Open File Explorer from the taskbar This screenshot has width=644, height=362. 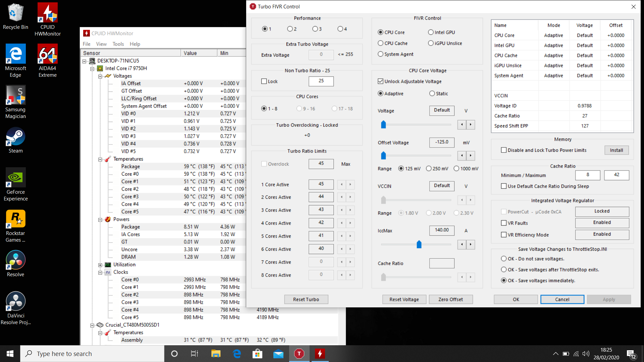(216, 354)
